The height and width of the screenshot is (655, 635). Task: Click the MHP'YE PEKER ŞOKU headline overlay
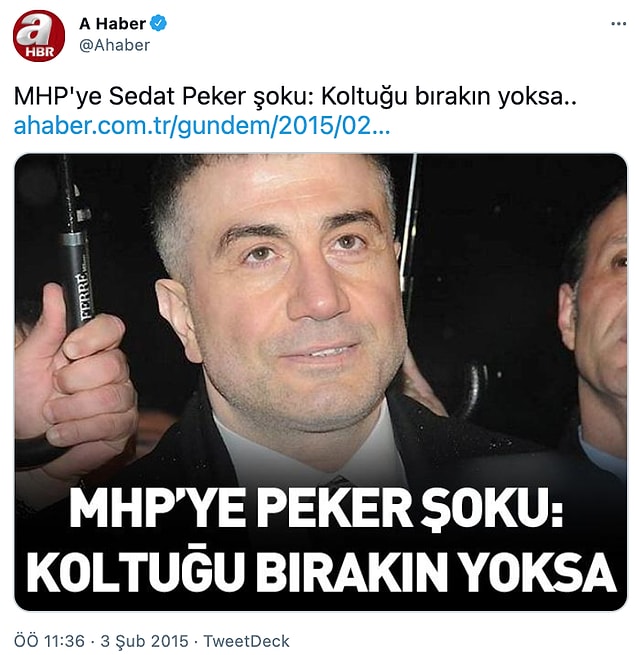coord(316,510)
